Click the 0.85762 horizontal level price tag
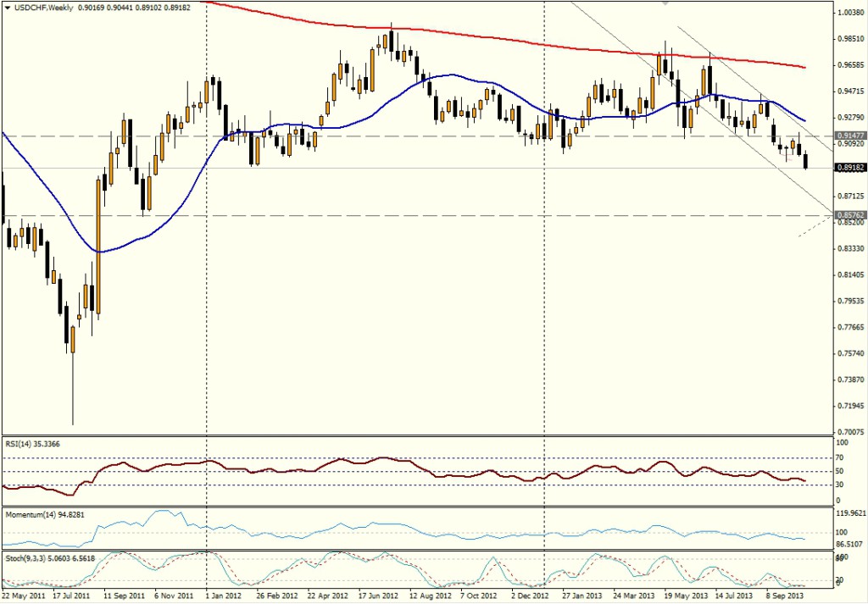 point(849,215)
